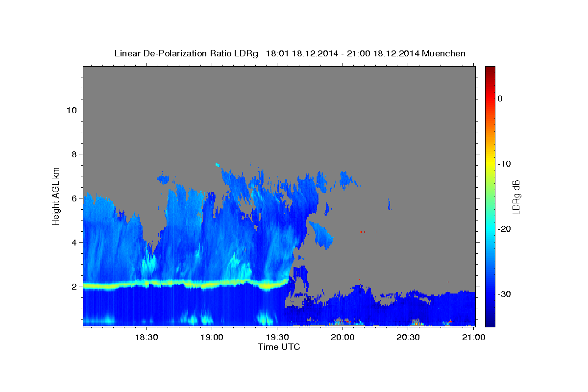588x392 pixels.
Task: Click the '20:00' time tick label
Action: click(343, 338)
